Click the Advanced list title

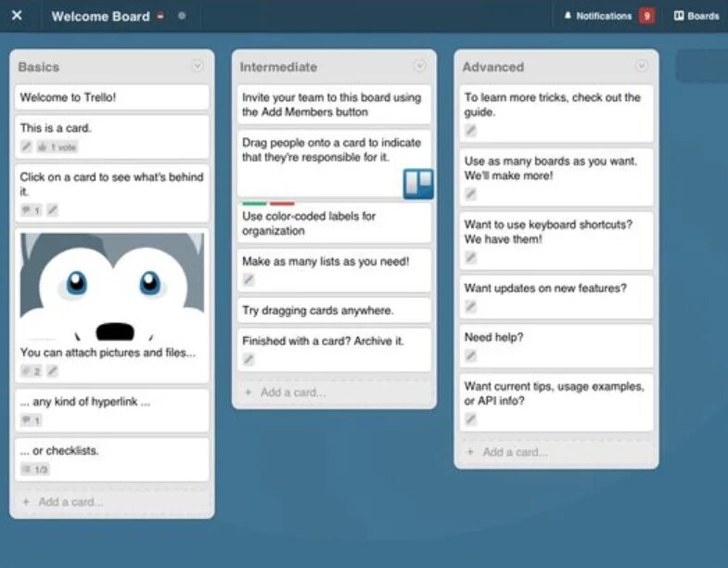coord(493,67)
